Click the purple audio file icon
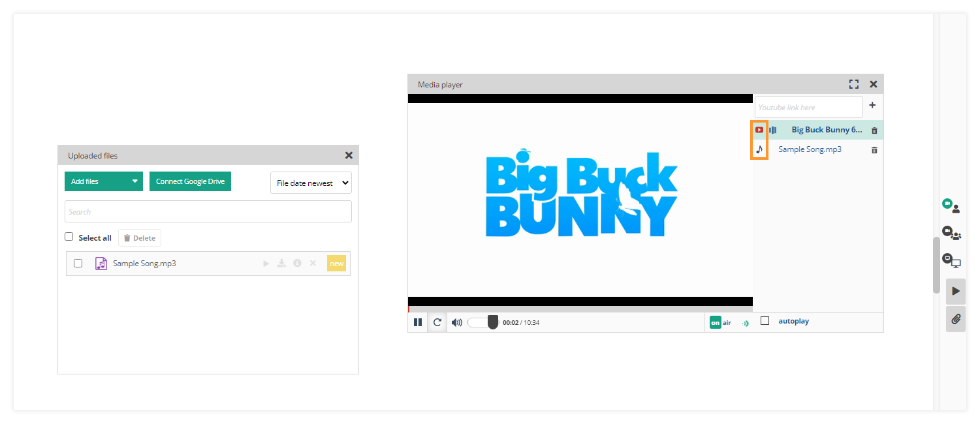980x424 pixels. (101, 264)
